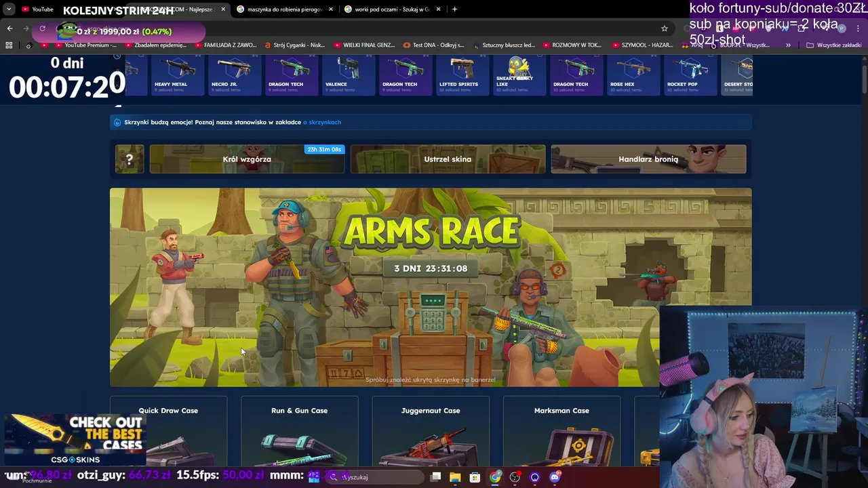Open the Chrome apps grid icon
This screenshot has height=488, width=868.
point(9,45)
